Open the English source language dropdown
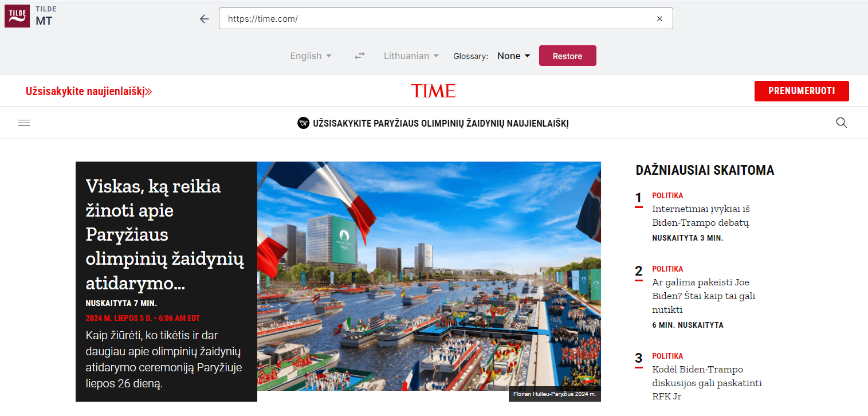This screenshot has height=416, width=868. click(311, 56)
